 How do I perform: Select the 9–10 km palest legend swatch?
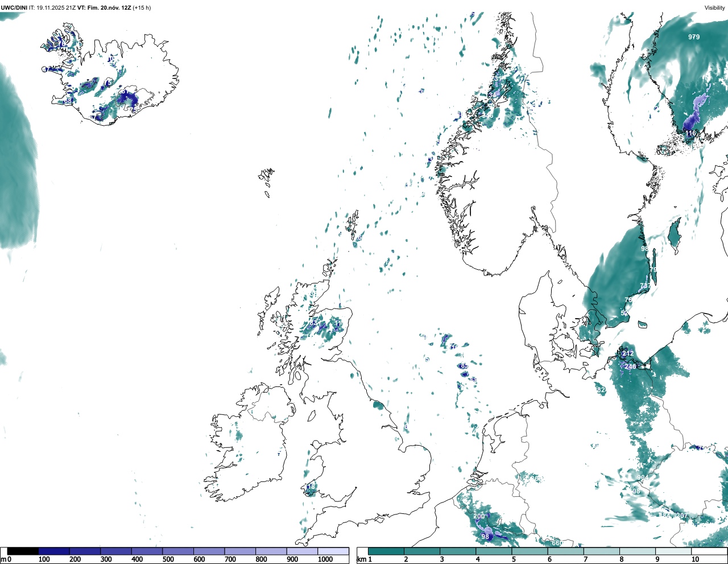coord(673,551)
